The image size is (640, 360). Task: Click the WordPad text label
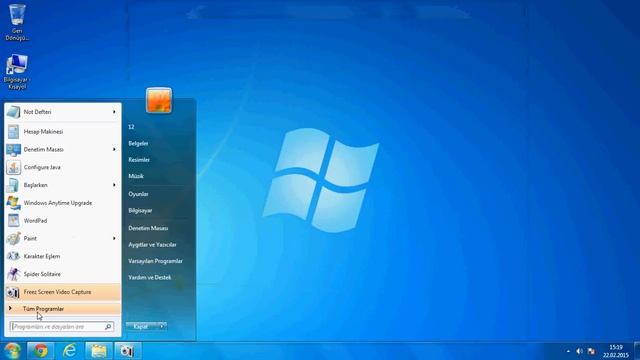35,220
